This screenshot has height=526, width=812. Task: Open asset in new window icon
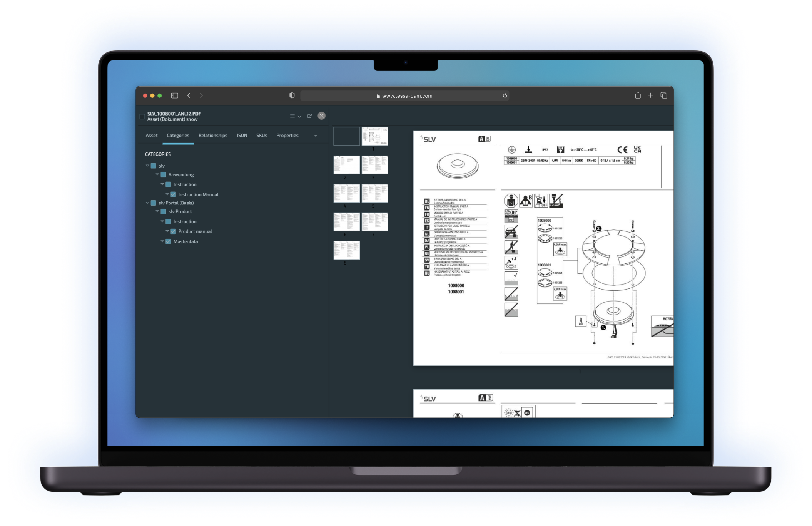(x=309, y=116)
